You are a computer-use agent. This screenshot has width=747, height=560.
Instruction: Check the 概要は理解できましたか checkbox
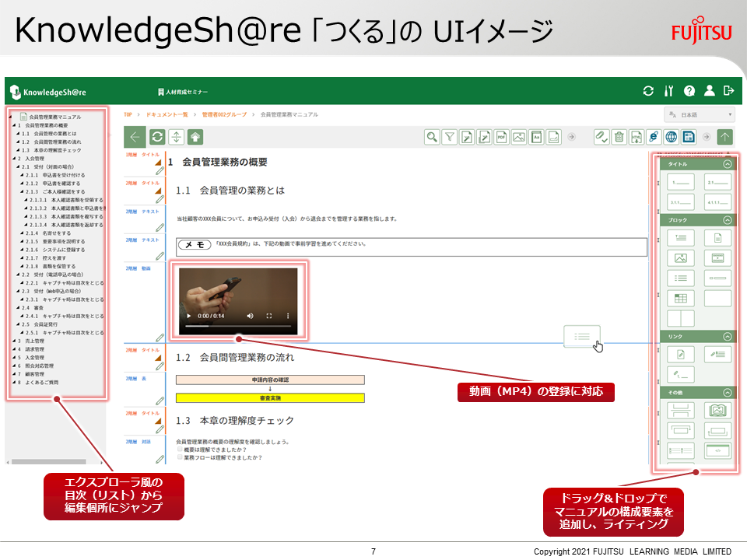tap(180, 449)
